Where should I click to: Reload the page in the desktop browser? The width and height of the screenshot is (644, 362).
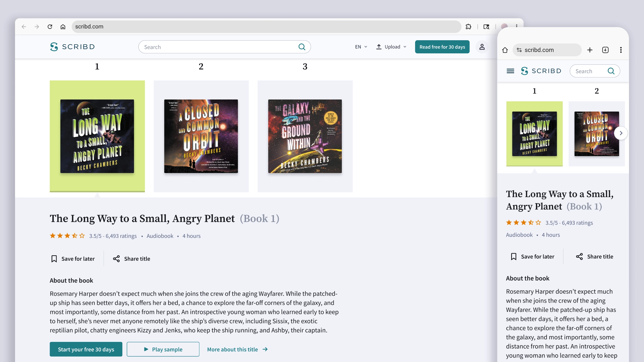(50, 27)
